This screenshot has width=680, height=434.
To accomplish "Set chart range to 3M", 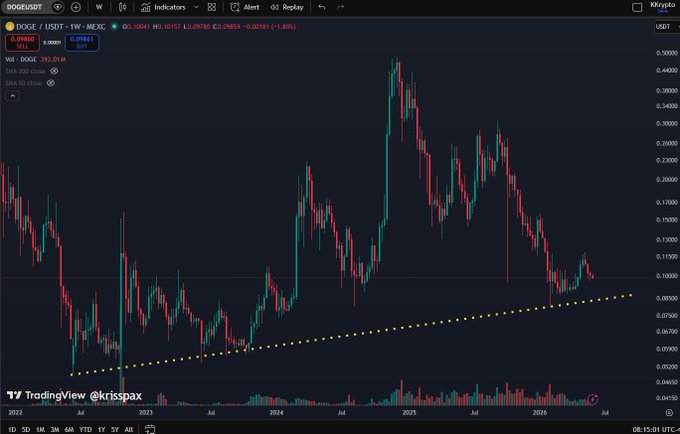I will [54, 429].
